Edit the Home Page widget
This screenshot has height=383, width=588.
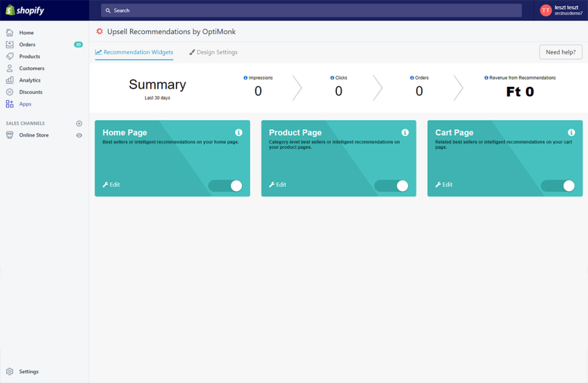click(x=111, y=184)
